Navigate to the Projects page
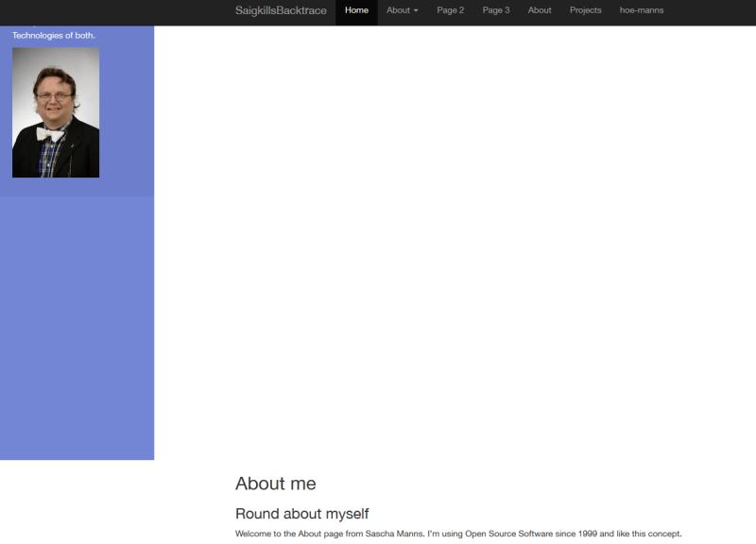Image resolution: width=756 pixels, height=544 pixels. [x=585, y=10]
